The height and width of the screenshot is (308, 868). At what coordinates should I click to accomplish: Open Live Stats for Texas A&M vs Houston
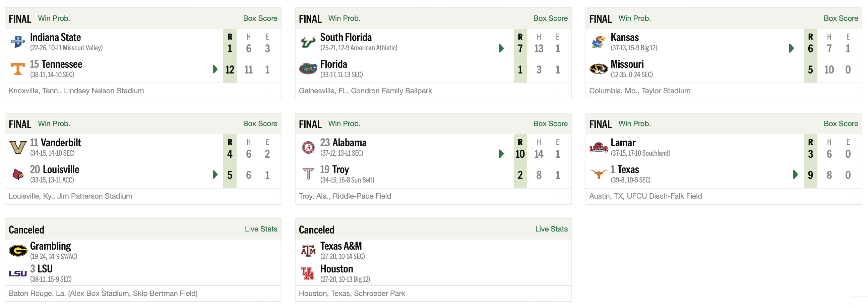point(551,229)
